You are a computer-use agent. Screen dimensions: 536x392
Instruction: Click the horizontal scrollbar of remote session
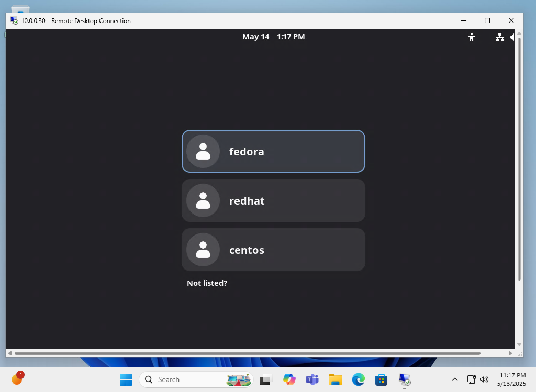click(248, 353)
